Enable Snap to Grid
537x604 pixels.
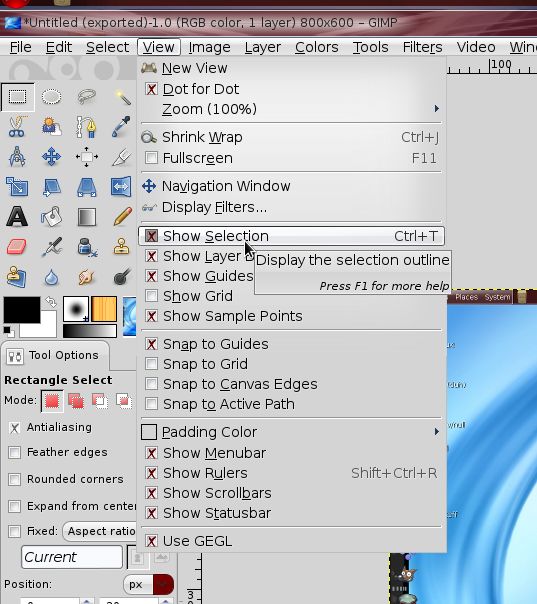pos(292,364)
